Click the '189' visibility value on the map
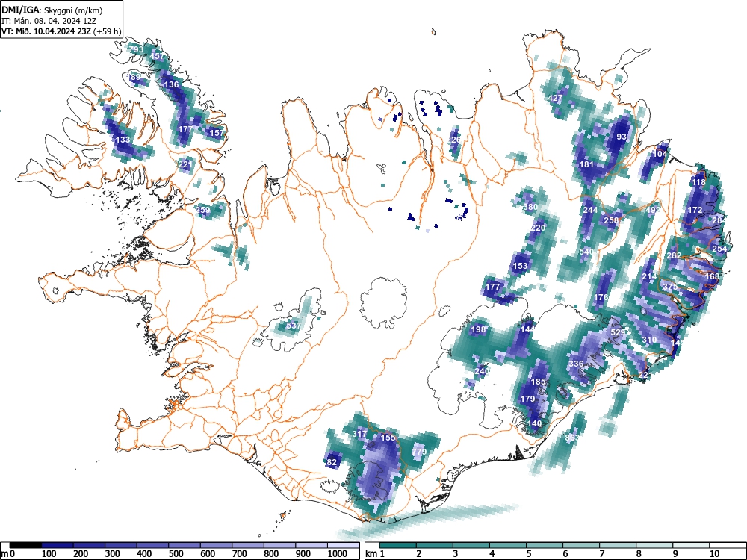Screen dimensions: 747x560 [x=134, y=77]
